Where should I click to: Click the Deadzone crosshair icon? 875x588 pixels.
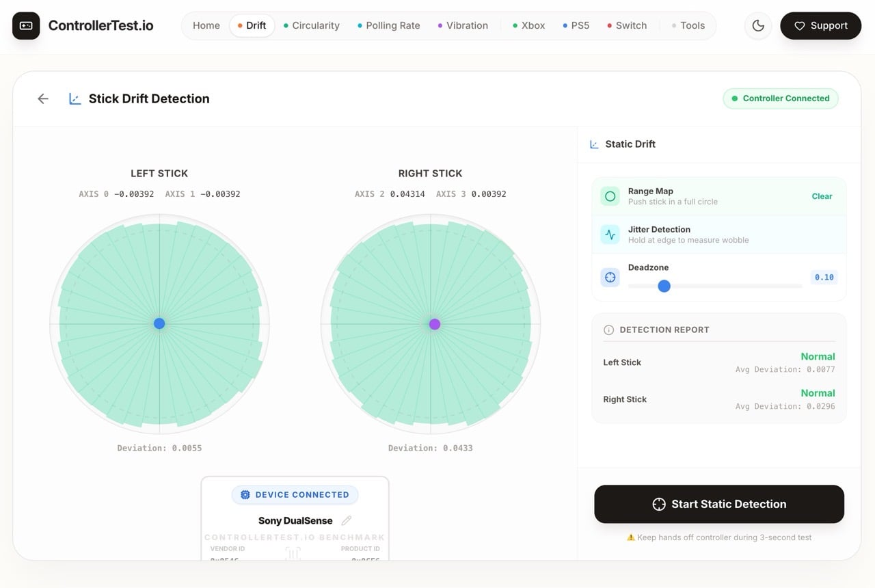pos(610,277)
